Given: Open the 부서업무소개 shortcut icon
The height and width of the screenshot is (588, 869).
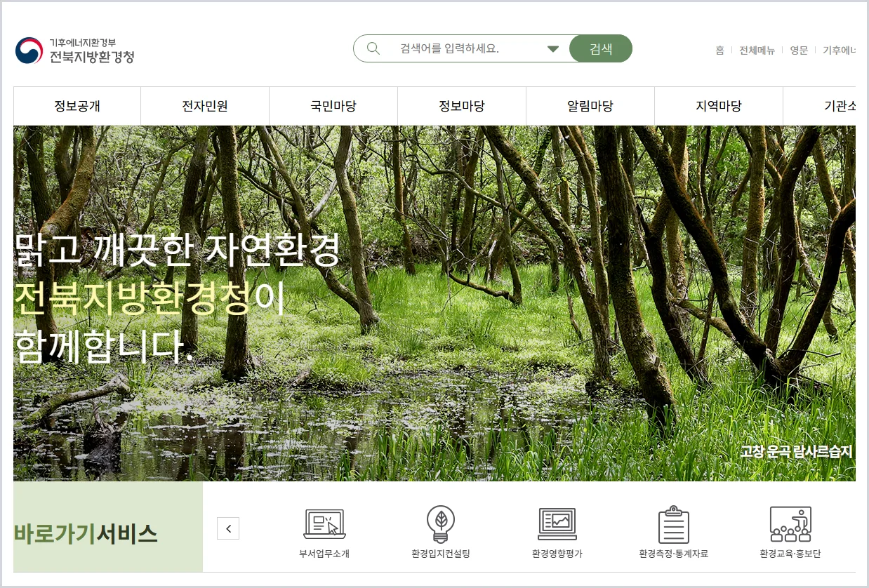Looking at the screenshot, I should (x=324, y=524).
